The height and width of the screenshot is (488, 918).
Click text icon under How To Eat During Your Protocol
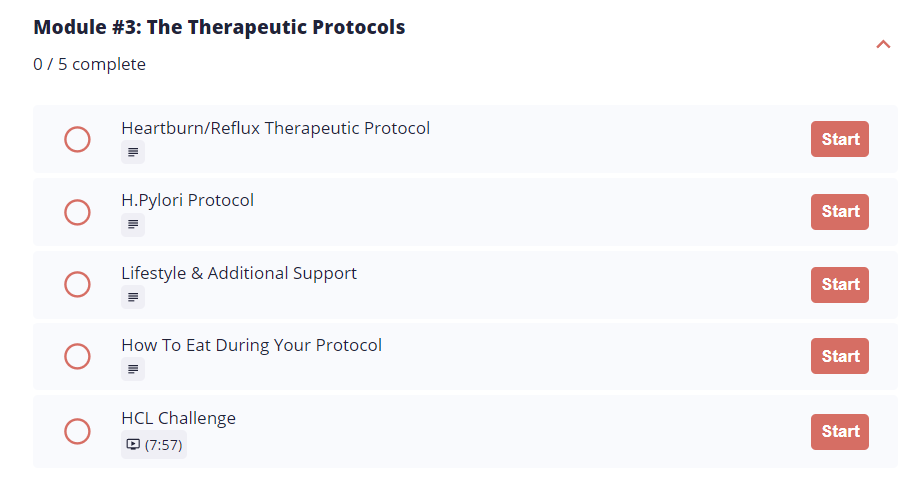coord(133,369)
